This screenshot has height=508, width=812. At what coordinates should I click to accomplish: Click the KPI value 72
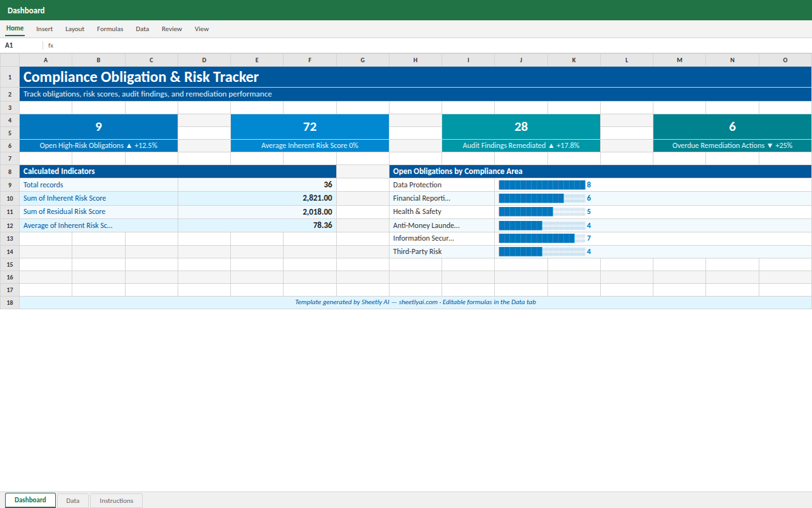[310, 127]
